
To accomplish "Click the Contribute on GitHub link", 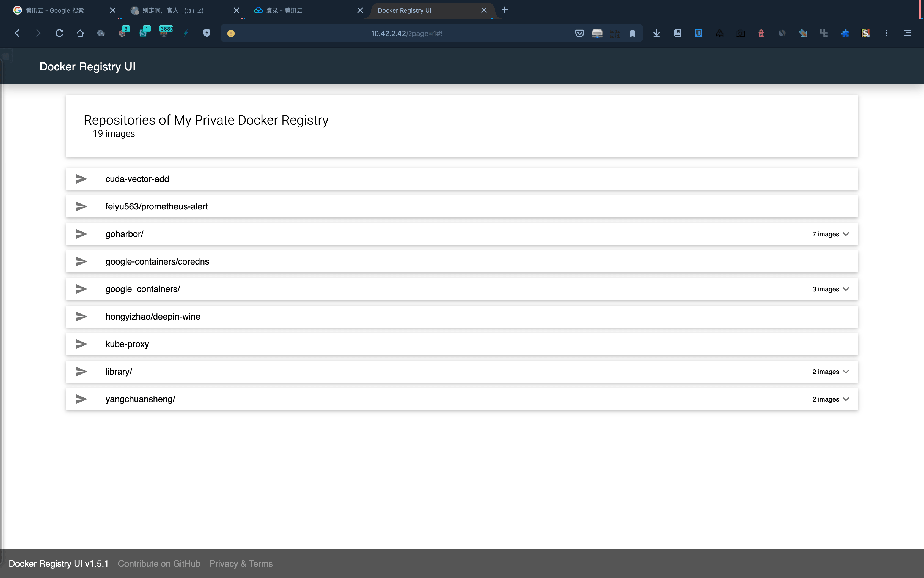I will (159, 563).
